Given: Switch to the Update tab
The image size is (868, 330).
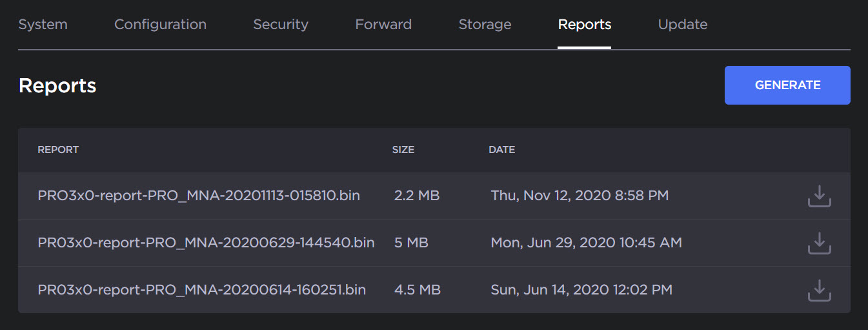Looking at the screenshot, I should click(x=682, y=25).
